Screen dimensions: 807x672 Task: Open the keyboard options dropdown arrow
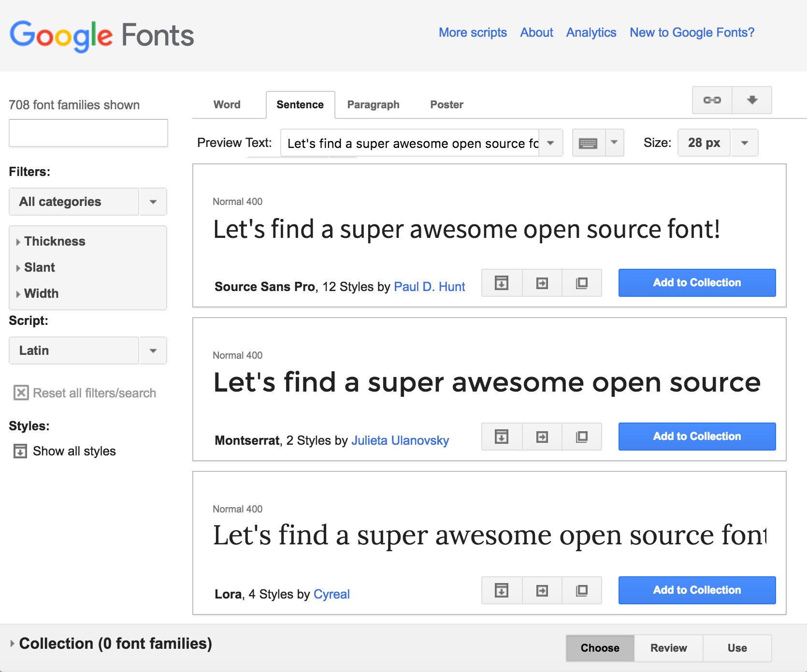point(614,143)
